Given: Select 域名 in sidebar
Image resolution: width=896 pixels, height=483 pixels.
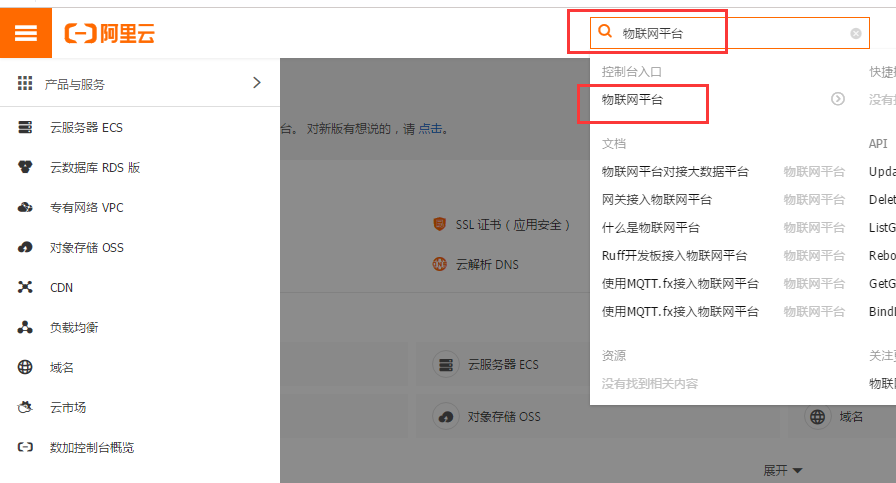Looking at the screenshot, I should 62,368.
